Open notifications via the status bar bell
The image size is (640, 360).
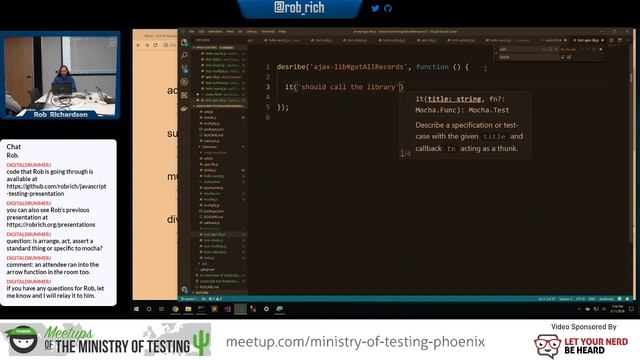pos(627,299)
